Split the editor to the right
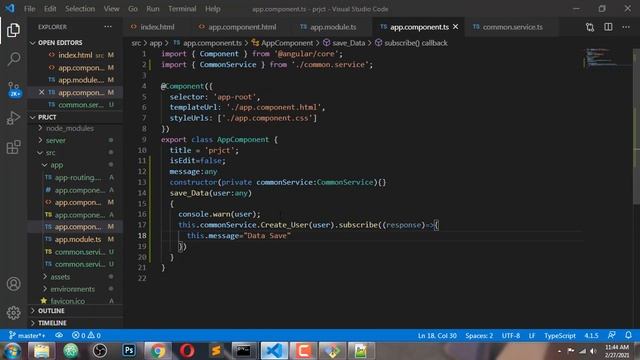 click(608, 27)
